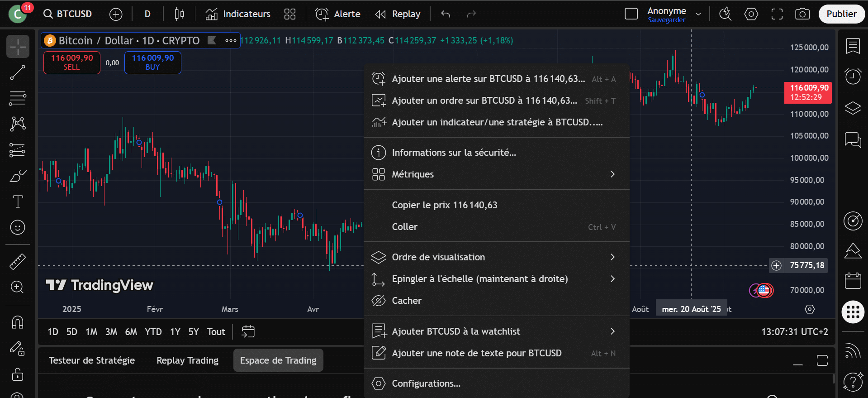This screenshot has width=868, height=398.
Task: Click the Publier button
Action: (841, 14)
